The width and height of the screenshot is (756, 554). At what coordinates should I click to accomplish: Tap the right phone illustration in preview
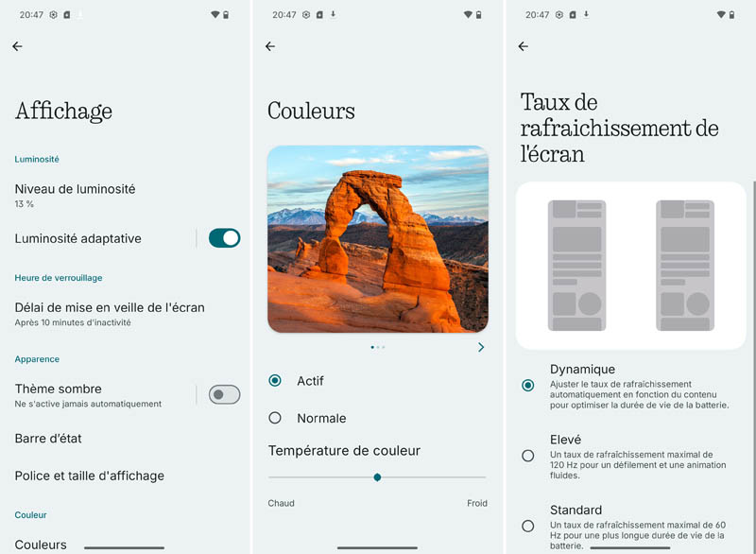685,265
